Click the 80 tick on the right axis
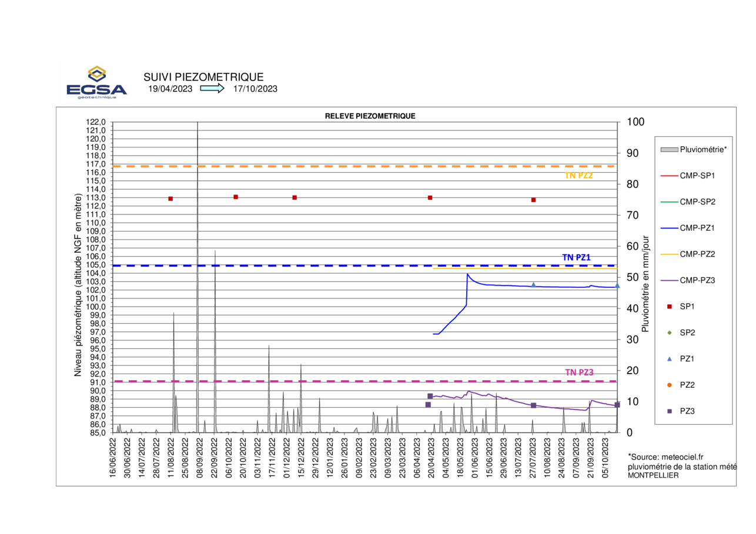756x534 pixels. (632, 184)
